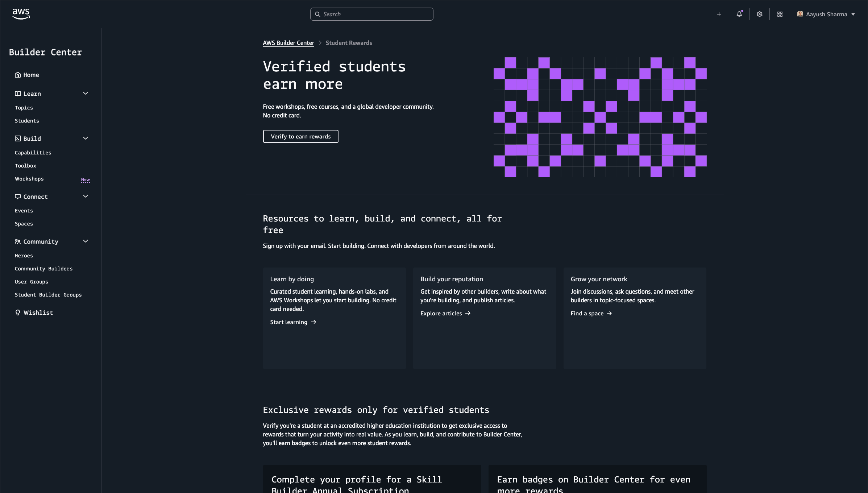Click the Aayush Sharma username text
The width and height of the screenshot is (868, 493).
pos(826,14)
